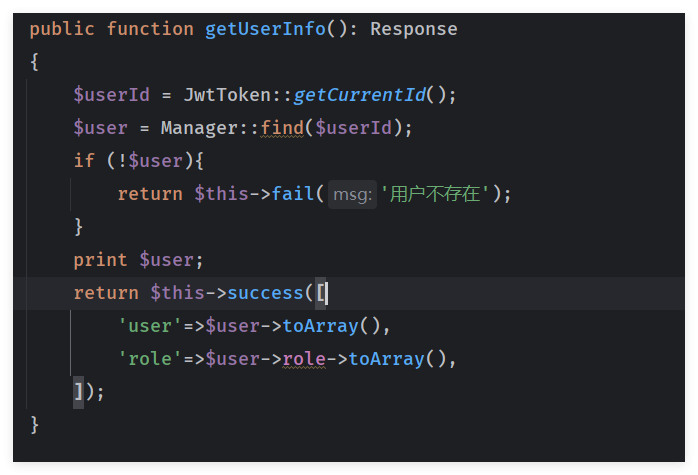This screenshot has width=698, height=475.
Task: Click the success method call
Action: [x=265, y=293]
